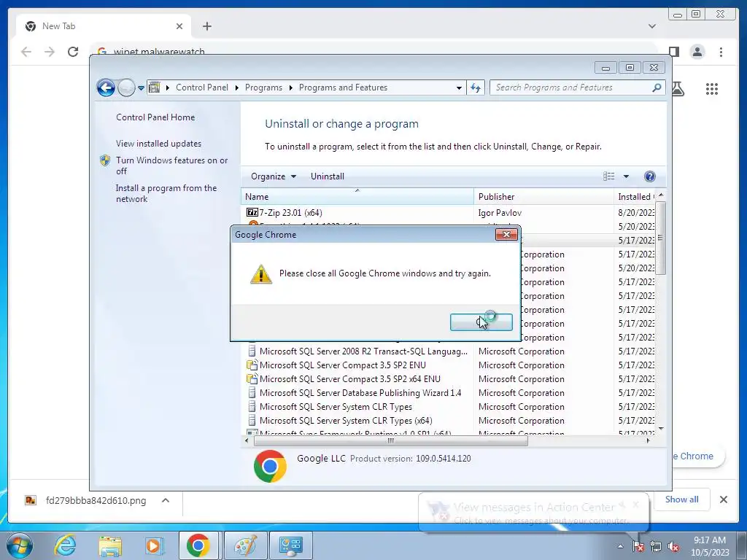Switch to Paint from taskbar

coord(245,545)
